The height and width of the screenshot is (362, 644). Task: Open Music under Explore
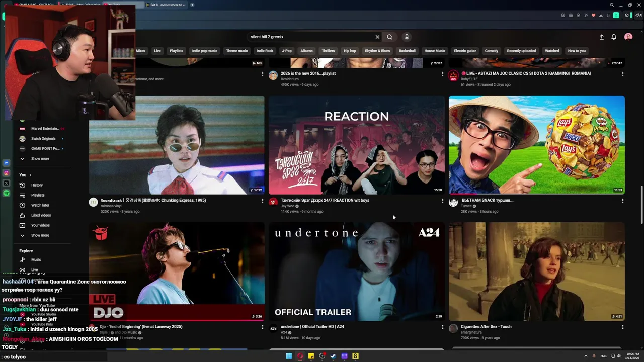[36, 260]
